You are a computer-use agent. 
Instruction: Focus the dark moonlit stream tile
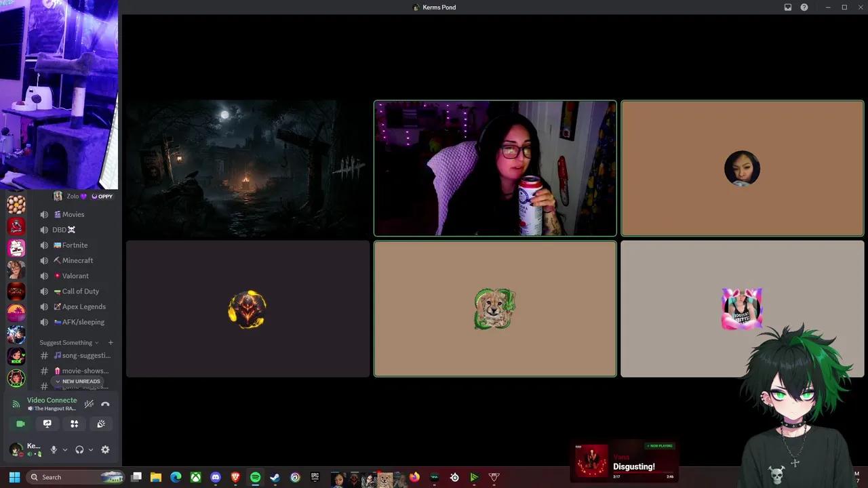click(248, 168)
